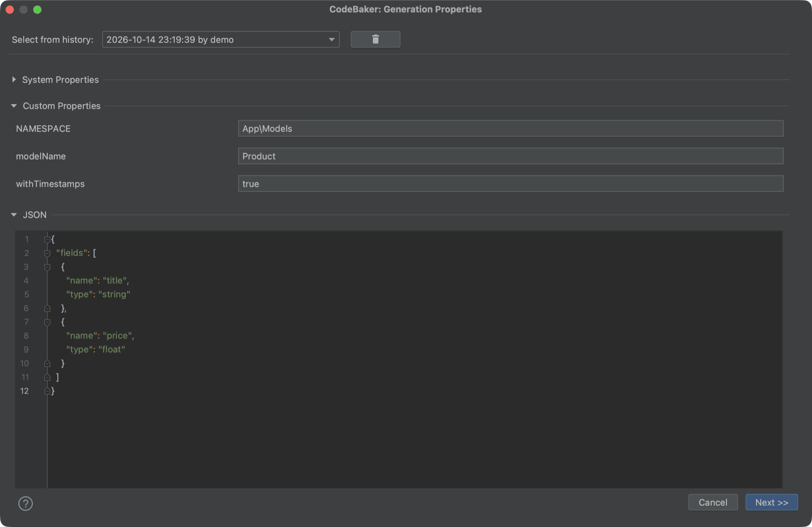The width and height of the screenshot is (812, 527).
Task: Fold the JSON root object at line 1
Action: coord(47,239)
